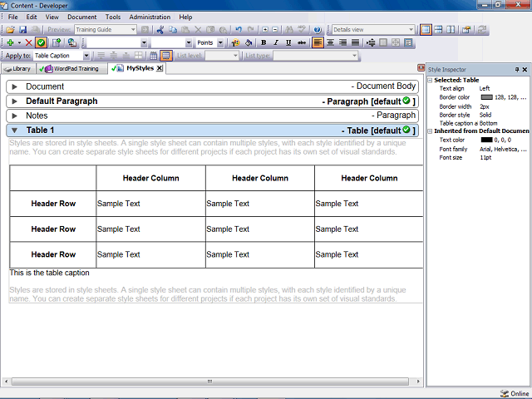Click the paint bucket fill color icon
The image size is (532, 399).
coord(249,42)
